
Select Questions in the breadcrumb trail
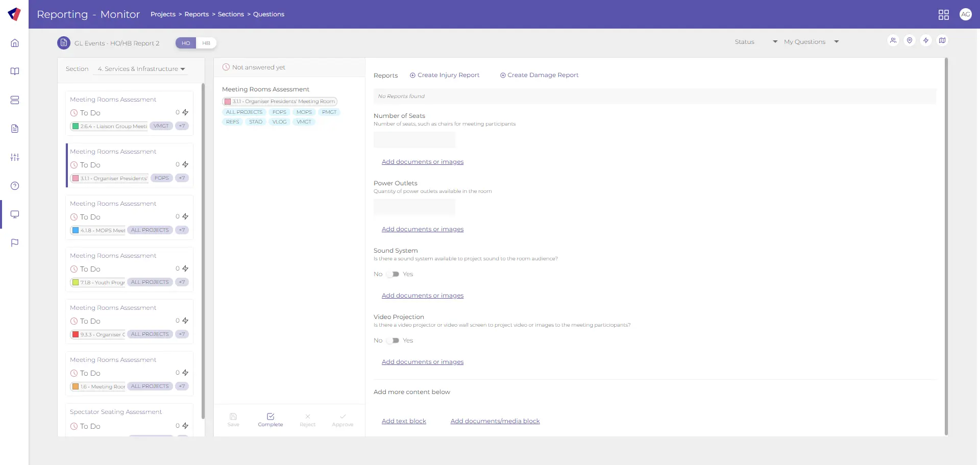pos(268,14)
